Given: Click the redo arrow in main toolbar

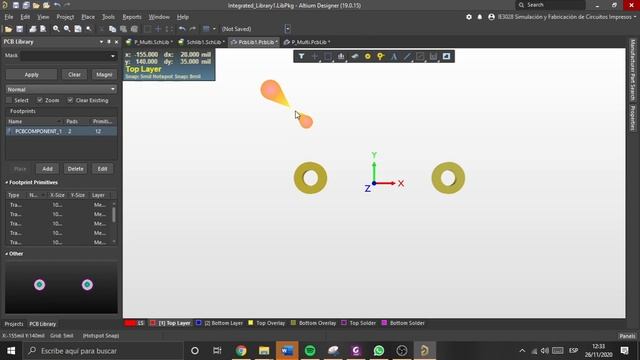Looking at the screenshot, I should coord(193,29).
